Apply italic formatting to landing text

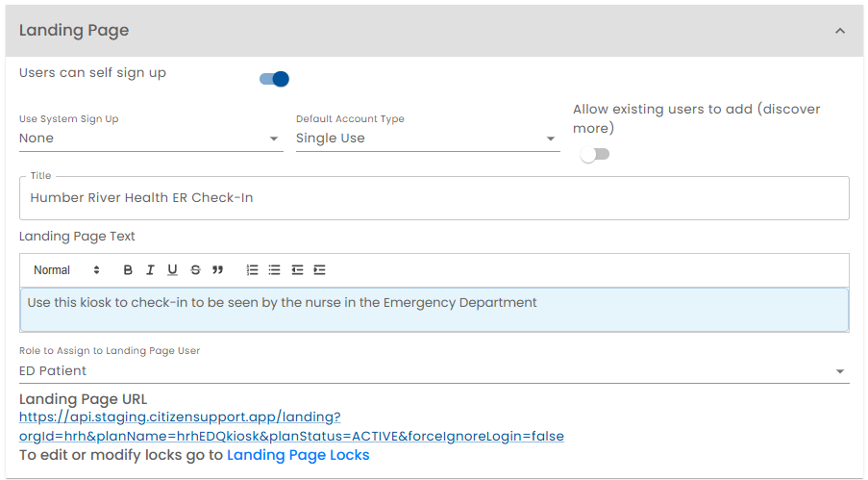[150, 270]
